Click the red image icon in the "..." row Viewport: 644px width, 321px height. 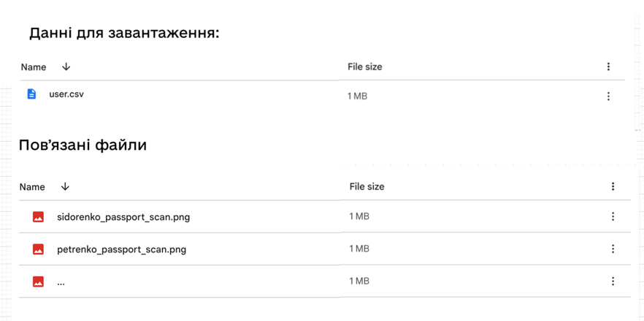[38, 282]
